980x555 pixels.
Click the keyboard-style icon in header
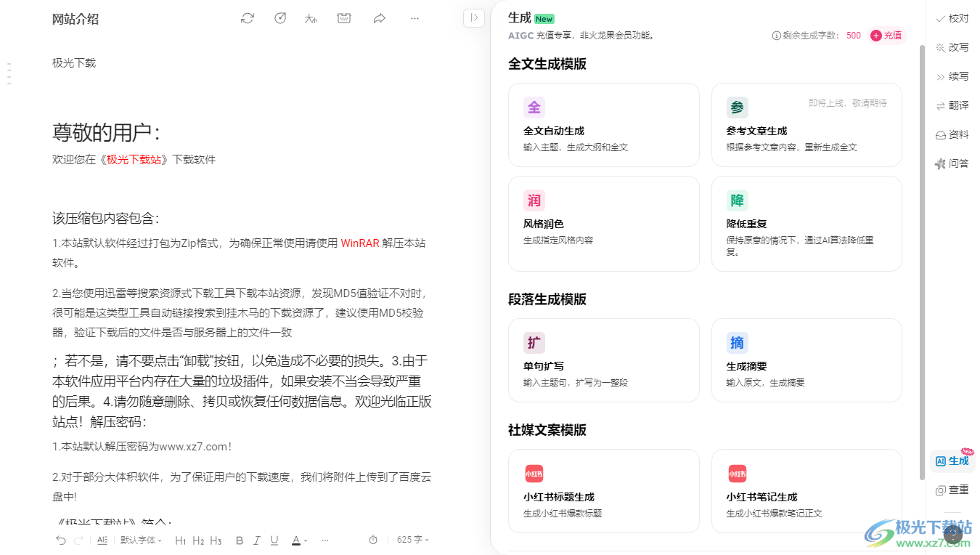click(x=344, y=18)
